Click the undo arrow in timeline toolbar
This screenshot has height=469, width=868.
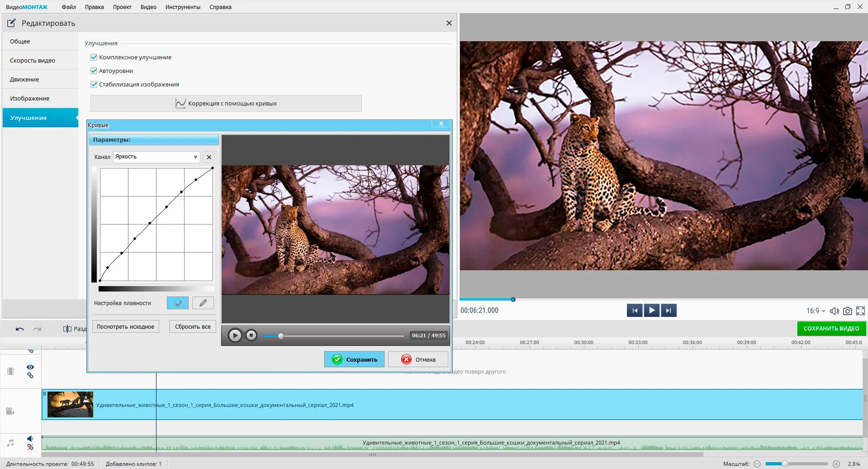[x=19, y=329]
